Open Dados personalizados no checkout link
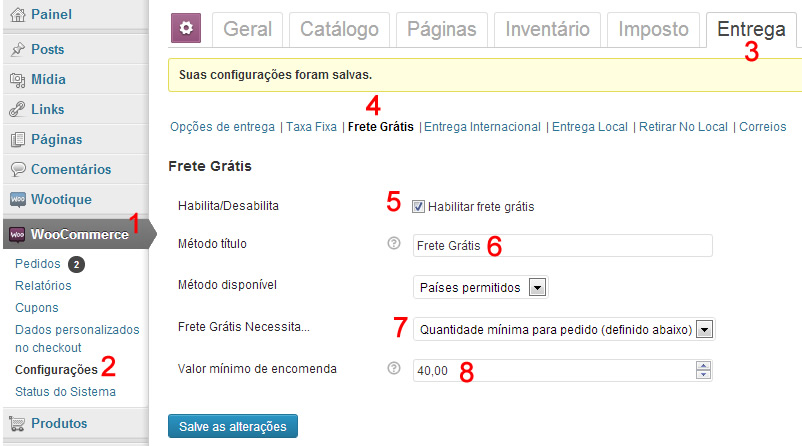This screenshot has height=446, width=802. [77, 339]
